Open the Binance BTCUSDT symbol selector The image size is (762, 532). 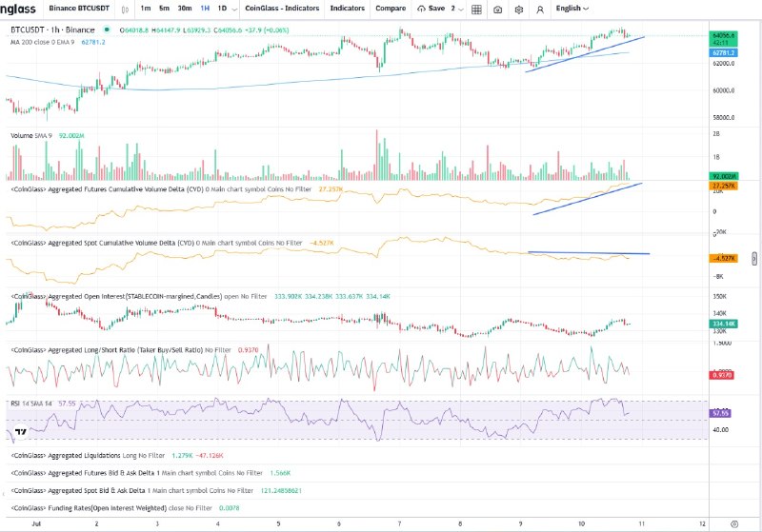point(79,9)
